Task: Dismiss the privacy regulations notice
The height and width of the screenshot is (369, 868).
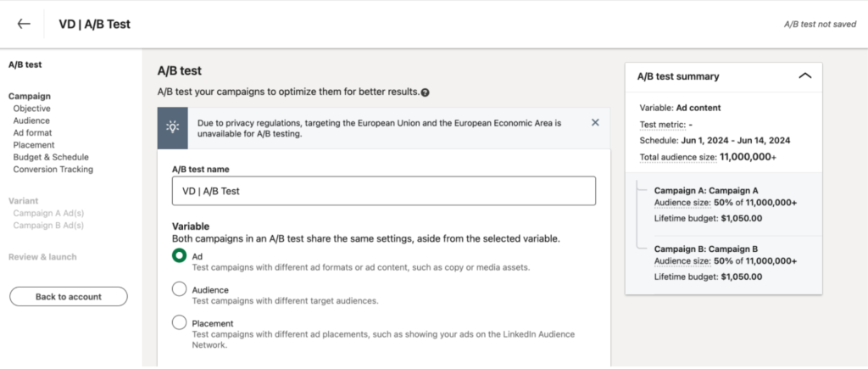Action: [x=595, y=122]
